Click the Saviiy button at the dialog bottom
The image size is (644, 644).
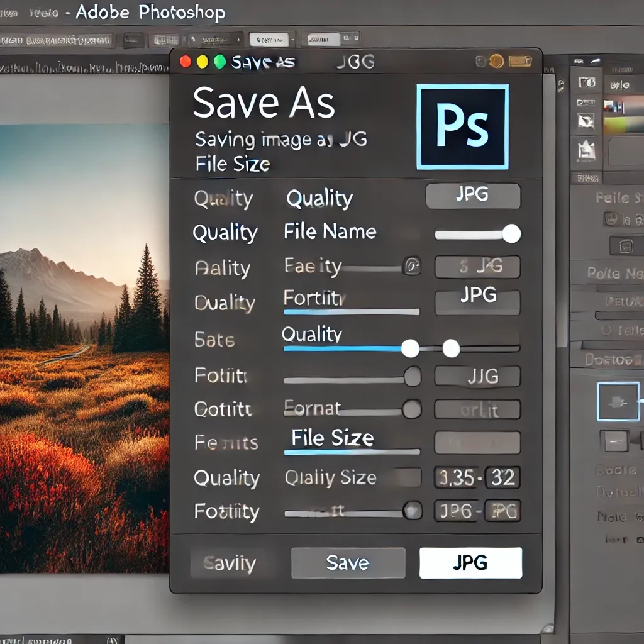(x=230, y=563)
